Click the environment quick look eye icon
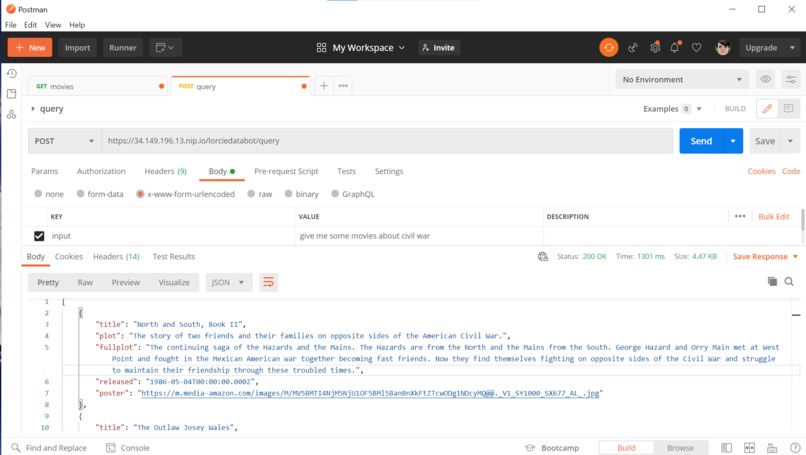This screenshot has width=806, height=455. point(765,79)
